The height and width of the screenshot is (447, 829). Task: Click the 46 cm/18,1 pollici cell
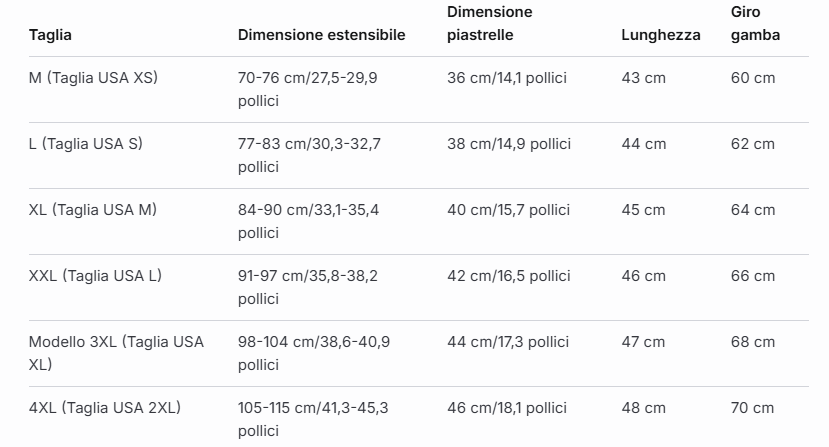point(507,408)
